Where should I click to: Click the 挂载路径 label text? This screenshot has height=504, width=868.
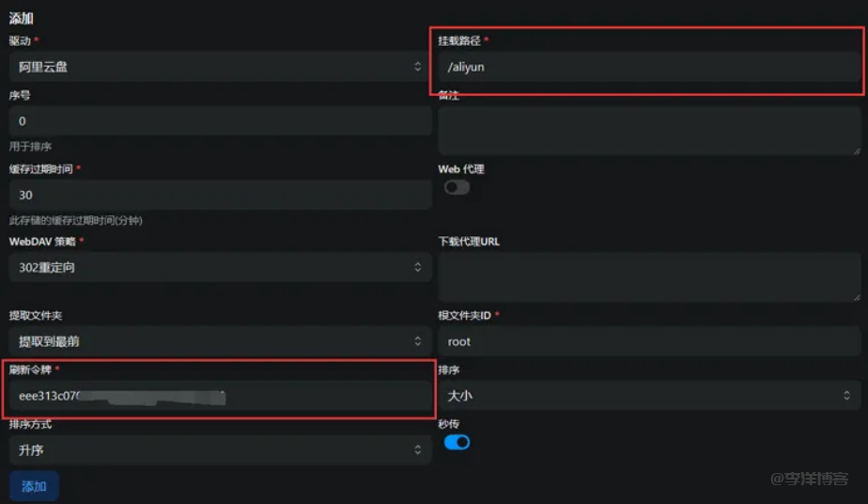pos(459,40)
